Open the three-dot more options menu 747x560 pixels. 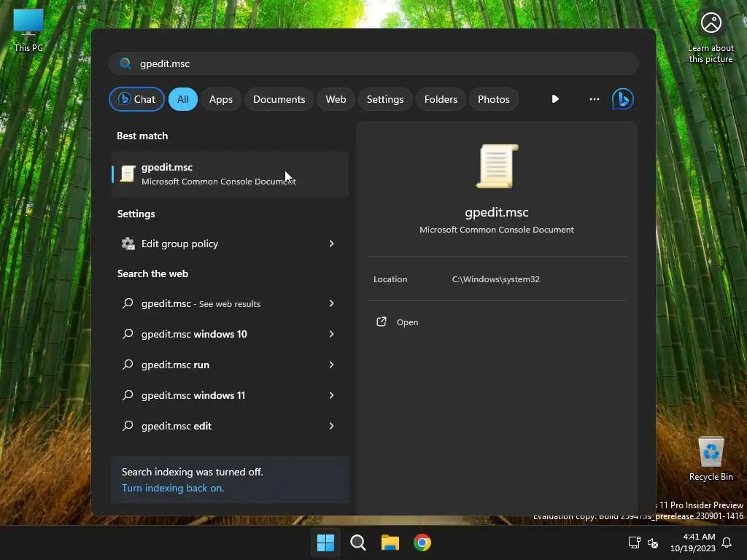click(x=594, y=99)
